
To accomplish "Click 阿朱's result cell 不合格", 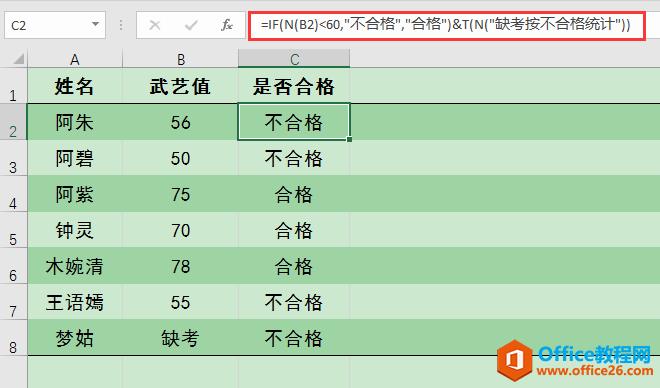I will (x=294, y=122).
